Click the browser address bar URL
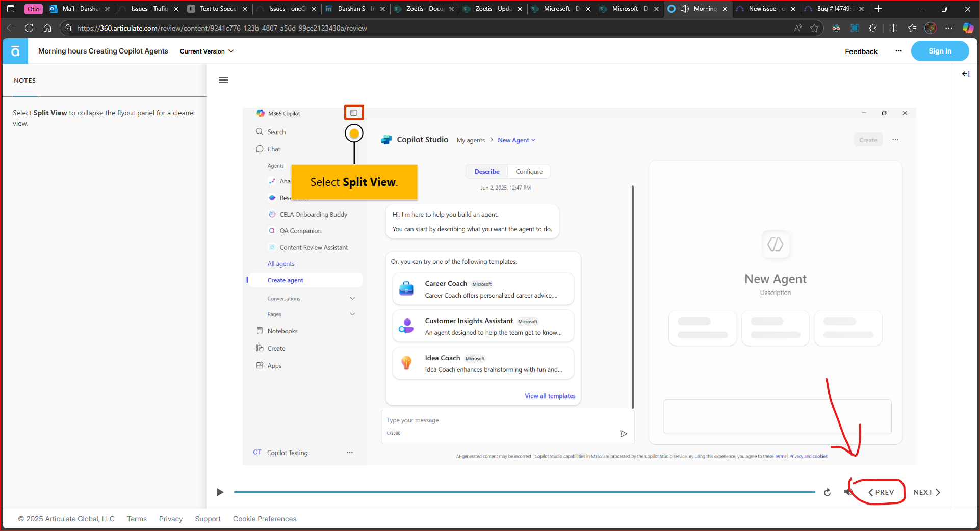The height and width of the screenshot is (531, 980). pos(222,28)
